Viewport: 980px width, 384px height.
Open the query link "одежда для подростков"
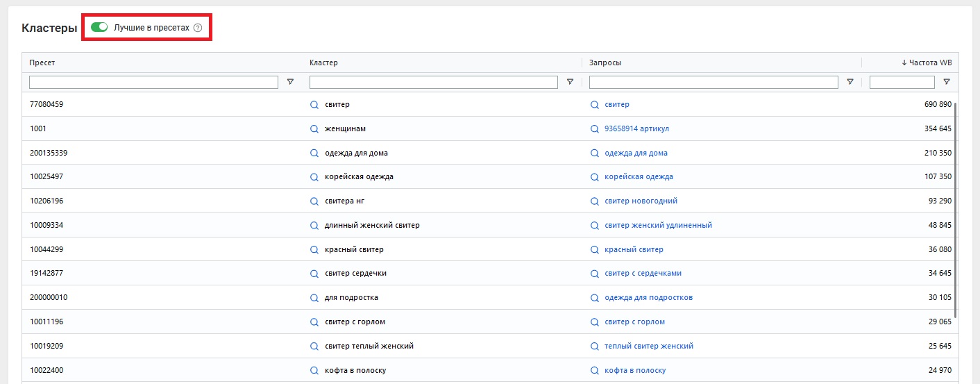(649, 298)
